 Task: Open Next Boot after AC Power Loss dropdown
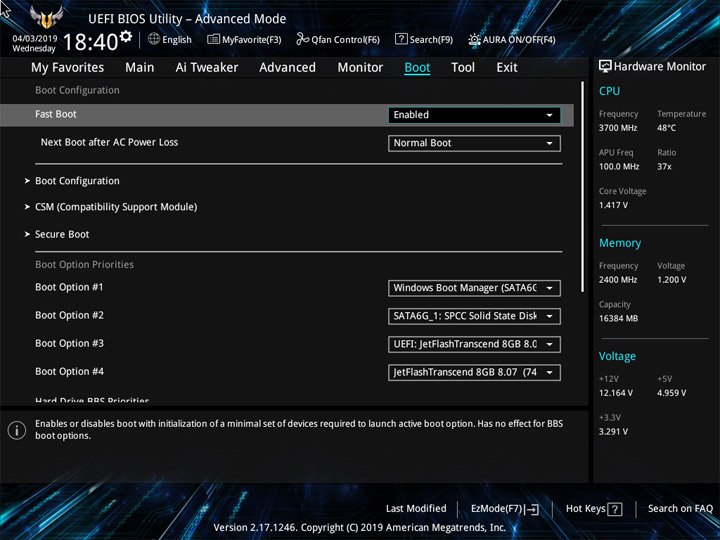coord(474,143)
